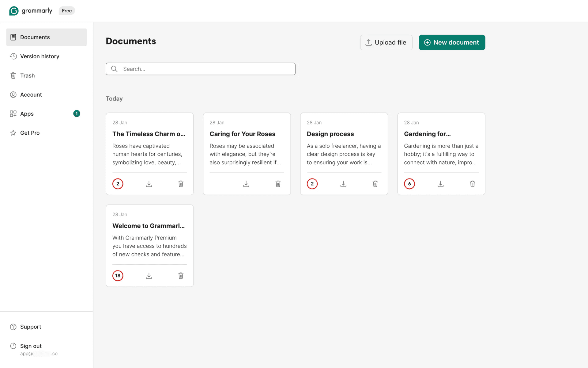This screenshot has height=368, width=588.
Task: Download the Caring for Your Roses document
Action: pos(246,184)
